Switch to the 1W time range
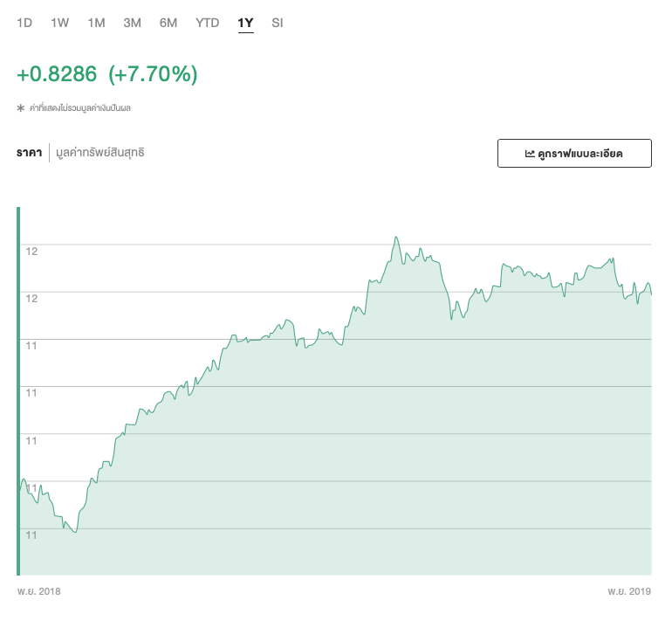The height and width of the screenshot is (621, 672). coord(60,23)
